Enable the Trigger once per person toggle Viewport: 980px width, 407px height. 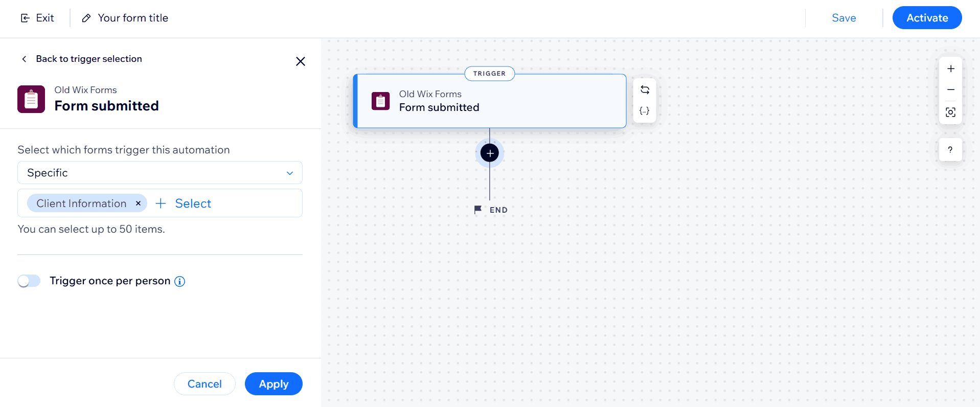click(29, 281)
